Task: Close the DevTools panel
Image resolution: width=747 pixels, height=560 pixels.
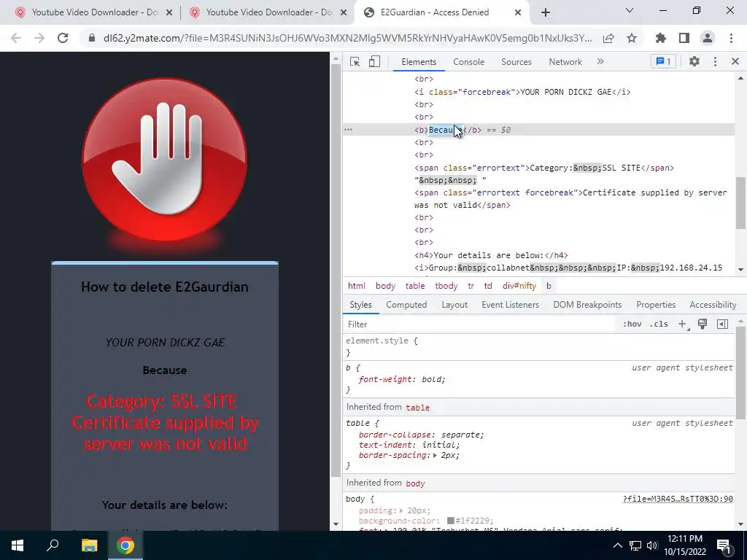Action: (x=735, y=61)
